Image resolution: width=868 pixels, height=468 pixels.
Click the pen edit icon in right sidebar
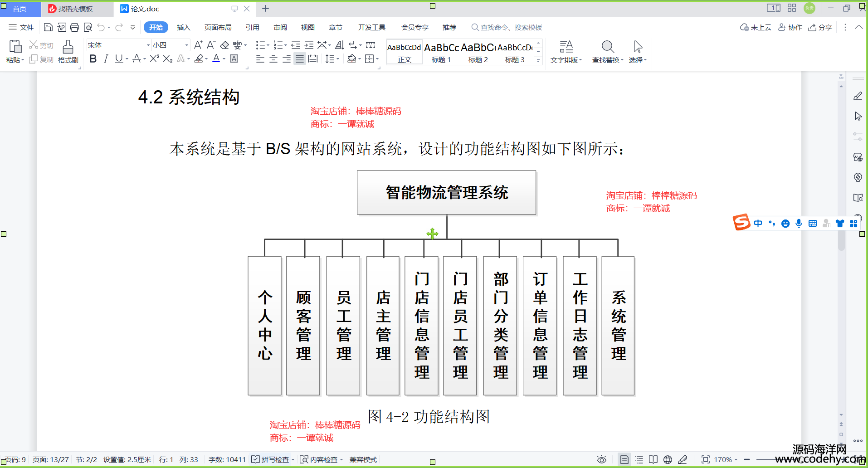click(858, 96)
